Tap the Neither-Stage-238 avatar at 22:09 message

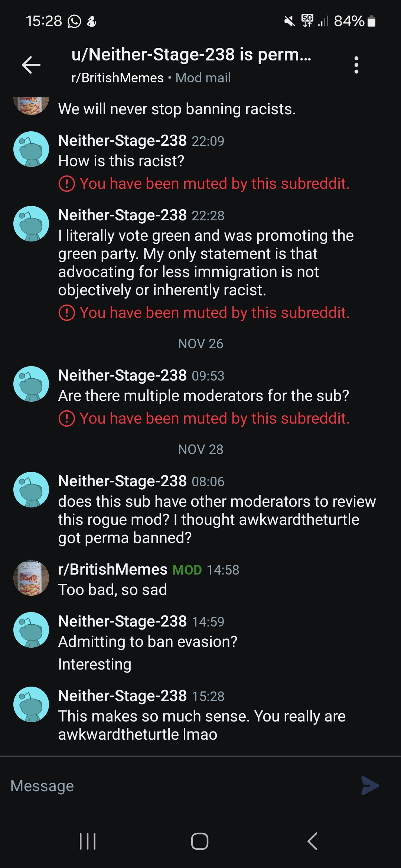(x=31, y=149)
